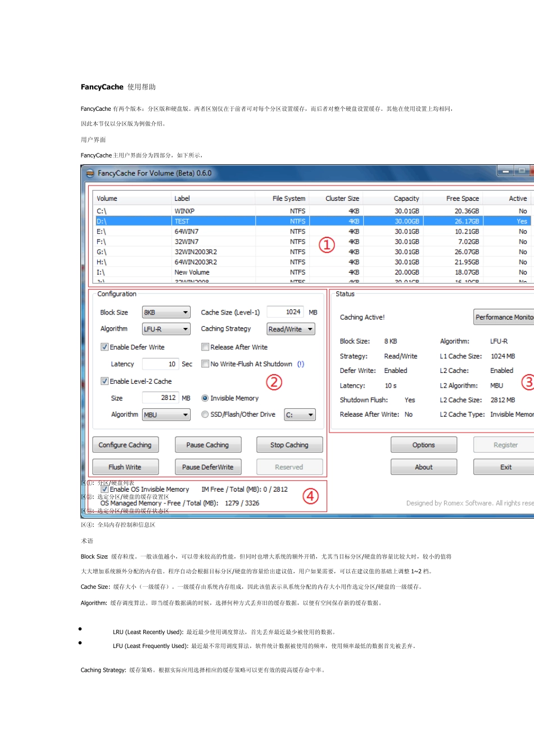Open the Block Size 8KB dropdown
This screenshot has width=534, height=756.
(166, 313)
